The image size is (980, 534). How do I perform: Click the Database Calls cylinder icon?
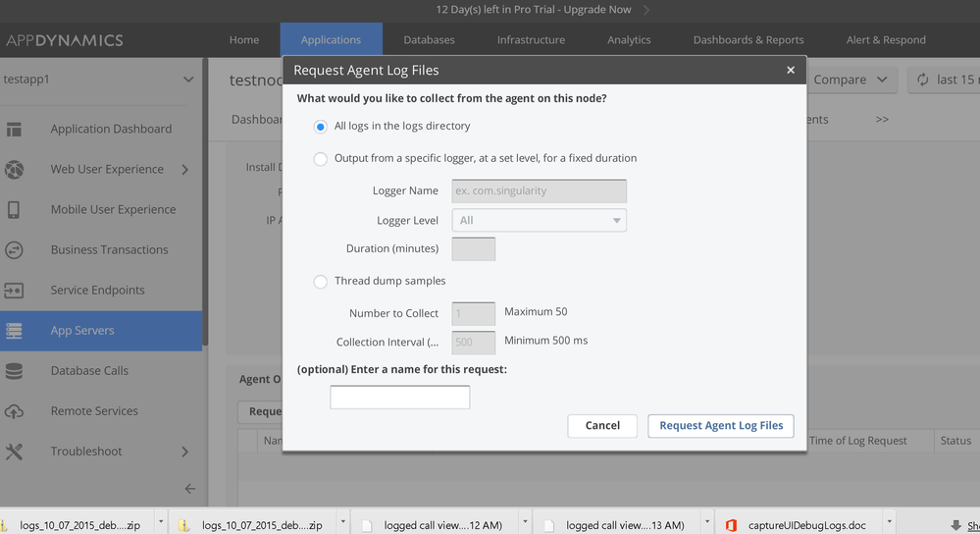coord(14,371)
